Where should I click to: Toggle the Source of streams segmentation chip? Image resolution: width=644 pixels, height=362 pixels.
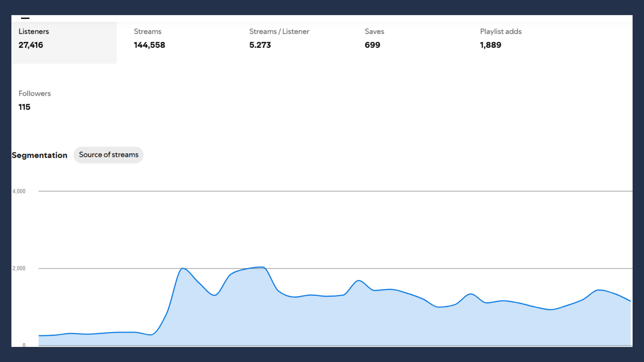pyautogui.click(x=109, y=155)
